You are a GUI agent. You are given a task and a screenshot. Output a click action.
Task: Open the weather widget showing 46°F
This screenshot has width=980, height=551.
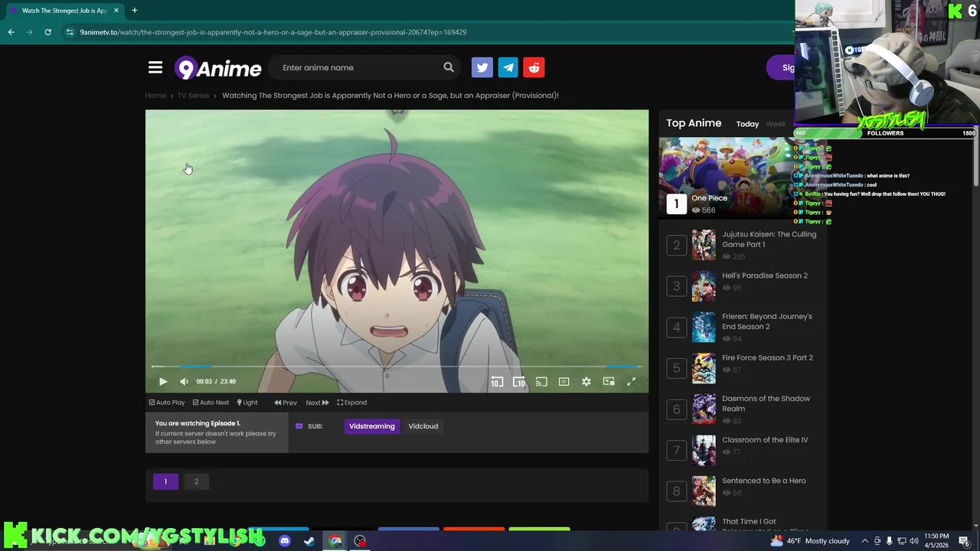click(x=810, y=541)
